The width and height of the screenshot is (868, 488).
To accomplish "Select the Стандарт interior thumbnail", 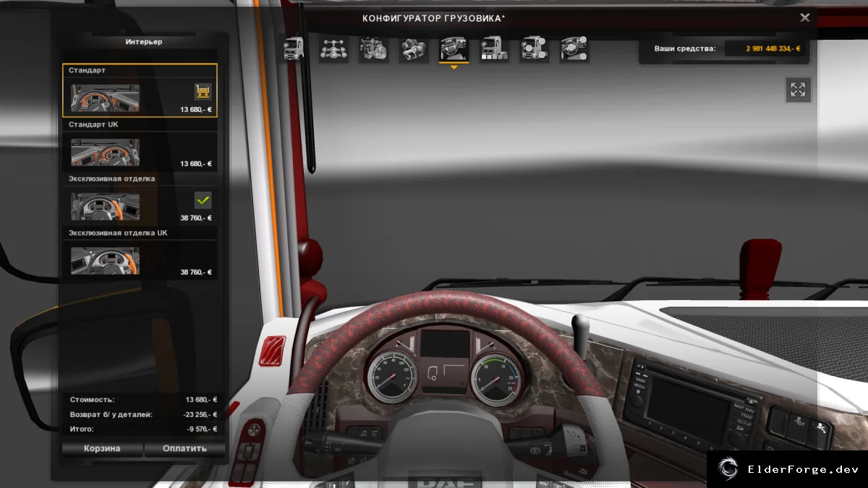I will (x=105, y=98).
